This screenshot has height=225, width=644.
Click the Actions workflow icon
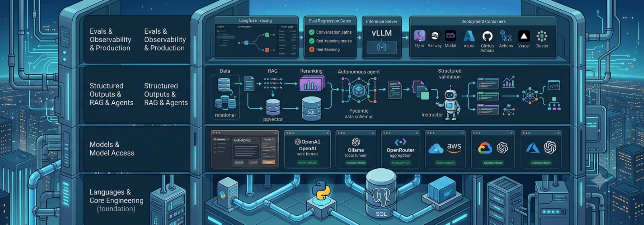coord(506,36)
